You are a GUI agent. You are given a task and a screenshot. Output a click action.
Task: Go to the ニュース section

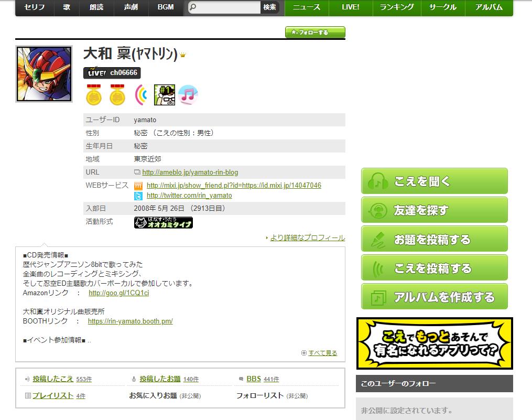307,7
